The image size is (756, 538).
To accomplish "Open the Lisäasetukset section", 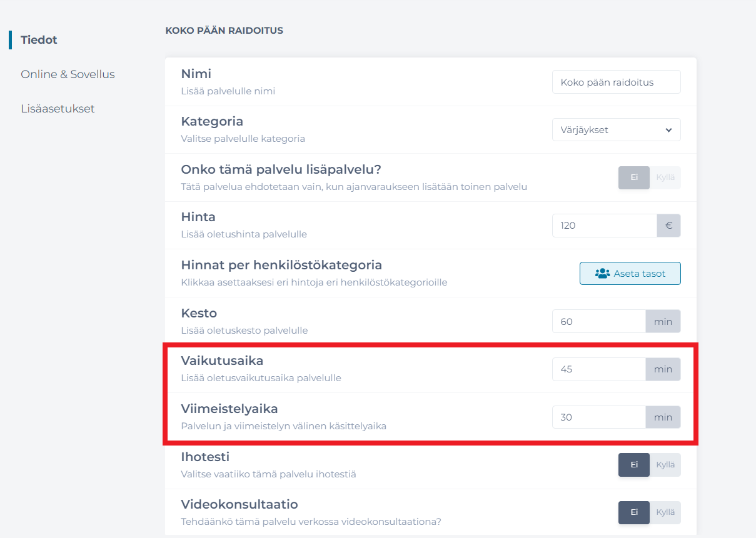I will point(58,108).
